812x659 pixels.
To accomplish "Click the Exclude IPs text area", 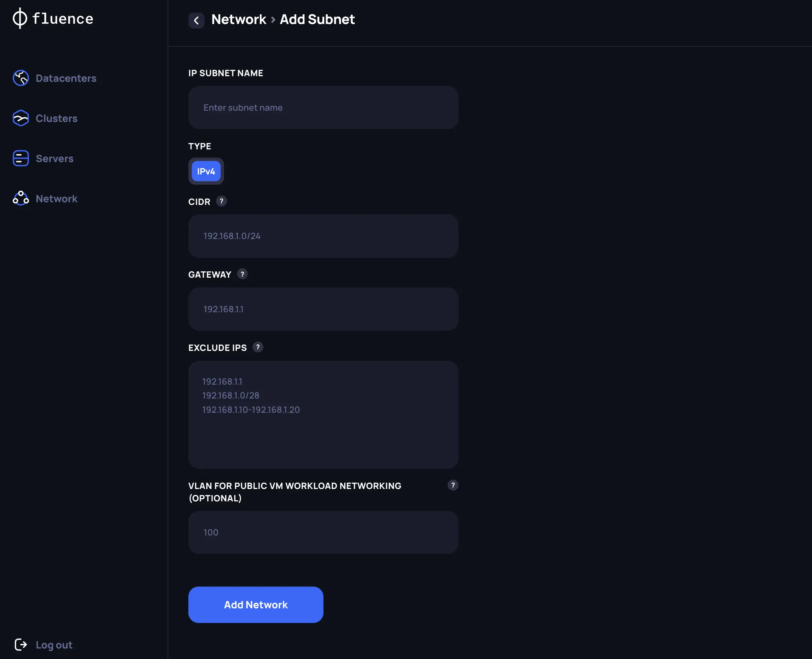I will tap(323, 415).
